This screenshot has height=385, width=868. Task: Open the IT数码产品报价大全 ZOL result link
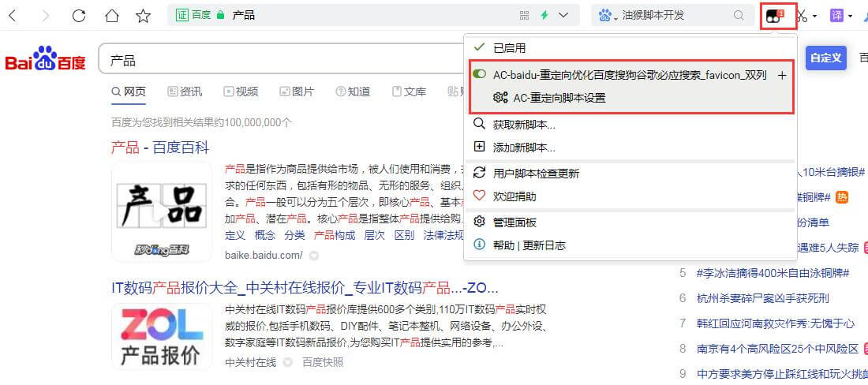click(x=305, y=288)
